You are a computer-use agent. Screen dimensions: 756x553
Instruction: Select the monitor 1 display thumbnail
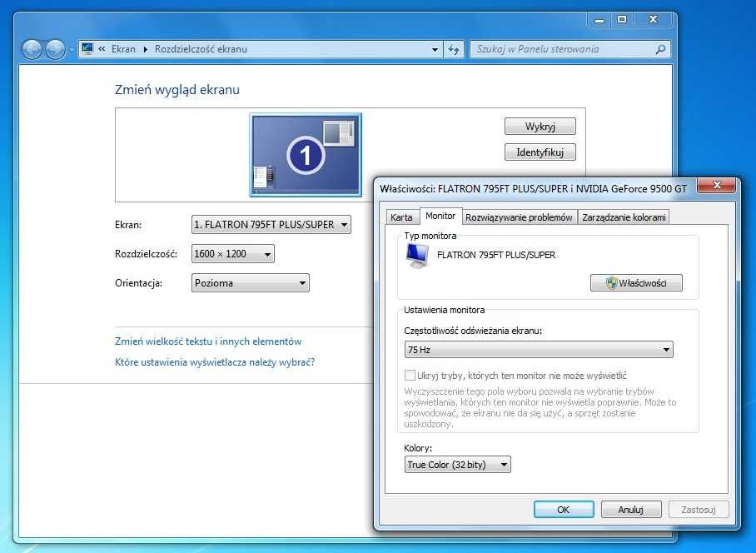point(306,155)
